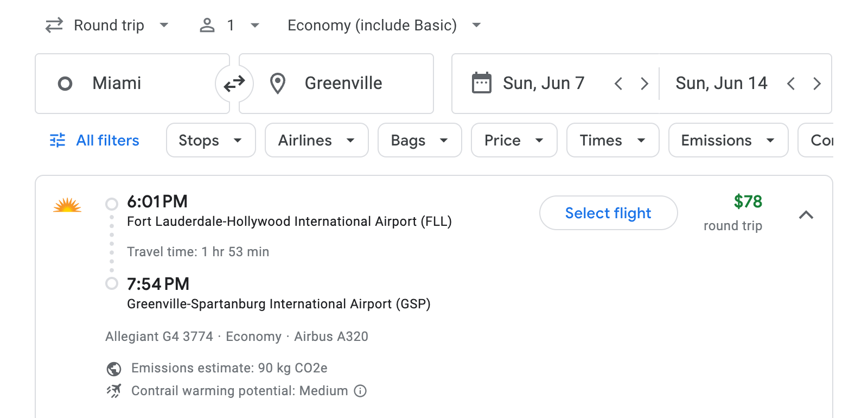The image size is (868, 418).
Task: Click the Miami origin field
Action: point(132,84)
